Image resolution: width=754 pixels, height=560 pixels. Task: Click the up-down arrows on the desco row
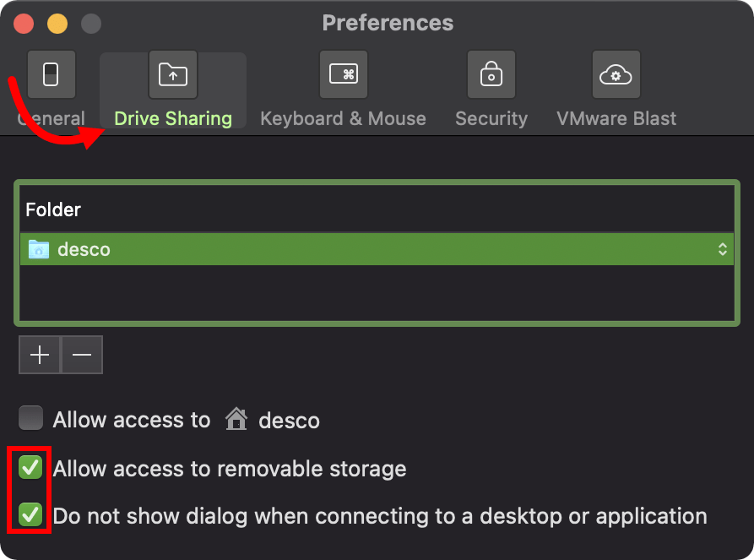click(x=722, y=249)
